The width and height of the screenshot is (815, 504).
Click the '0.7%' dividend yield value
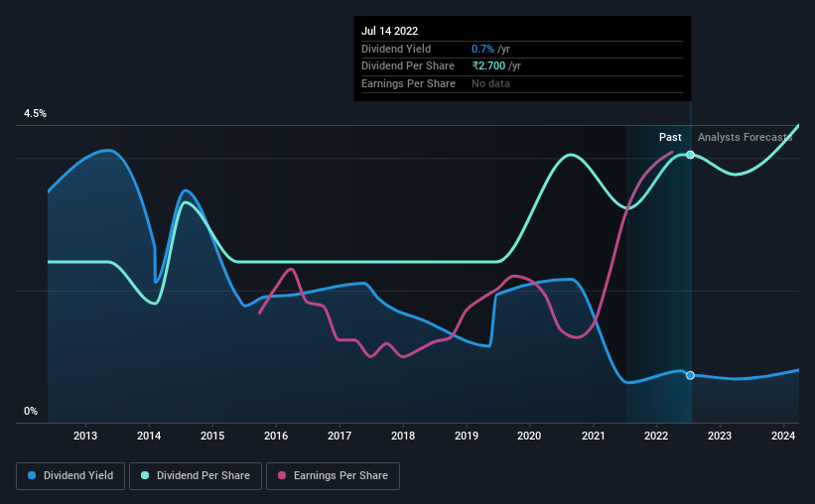coord(482,49)
